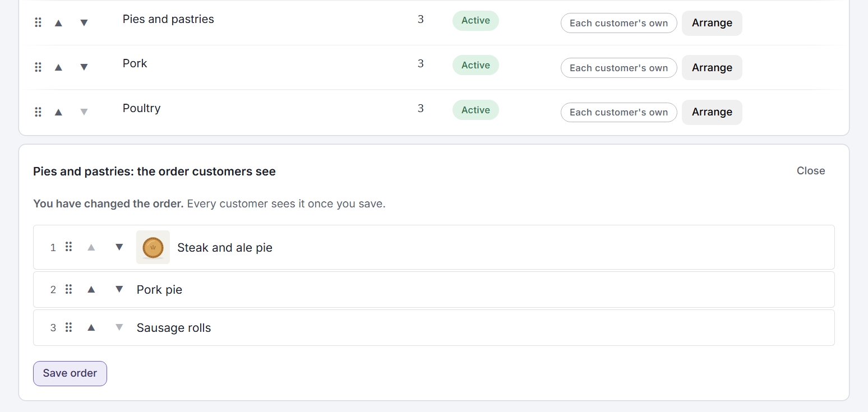Select the Sausage rolls product name
868x412 pixels.
point(174,328)
